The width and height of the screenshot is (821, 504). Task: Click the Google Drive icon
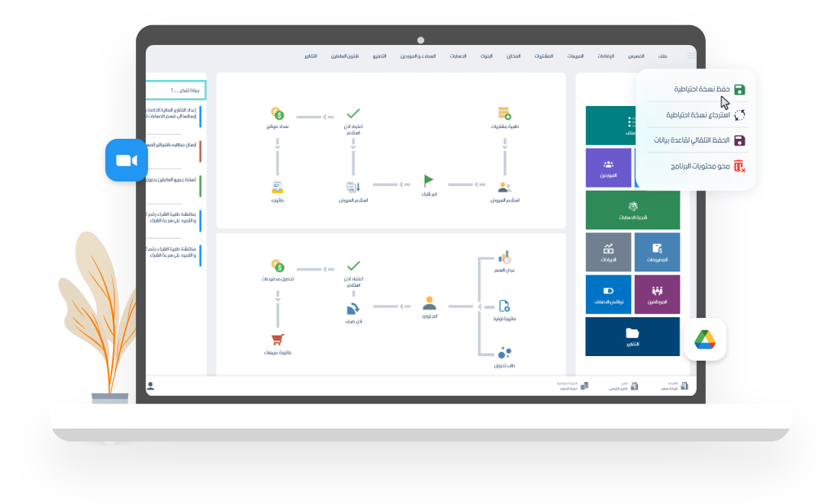coord(703,339)
